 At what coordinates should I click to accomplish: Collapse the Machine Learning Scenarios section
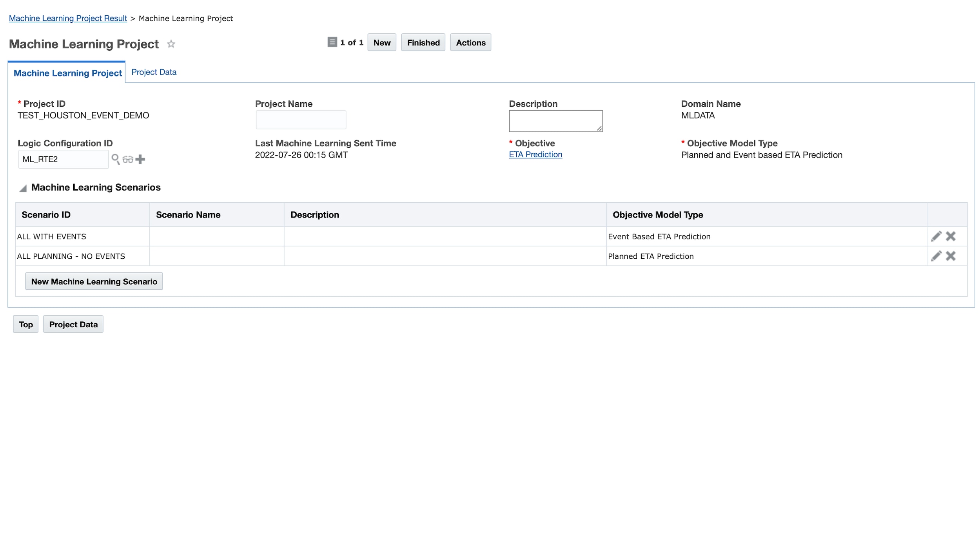23,188
